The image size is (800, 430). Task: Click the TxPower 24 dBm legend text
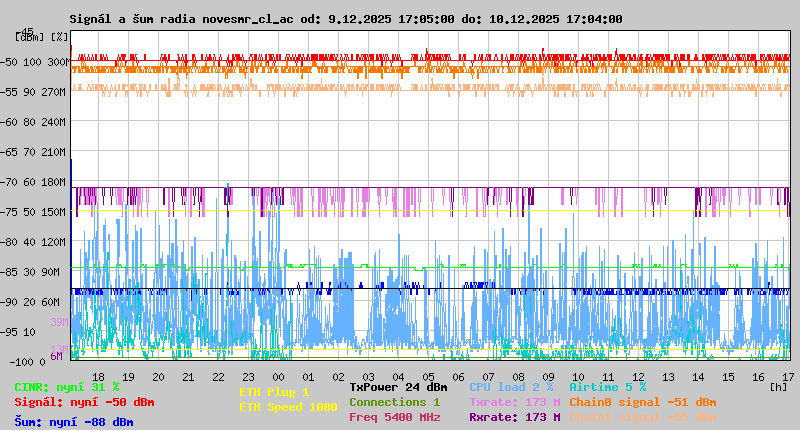[398, 387]
